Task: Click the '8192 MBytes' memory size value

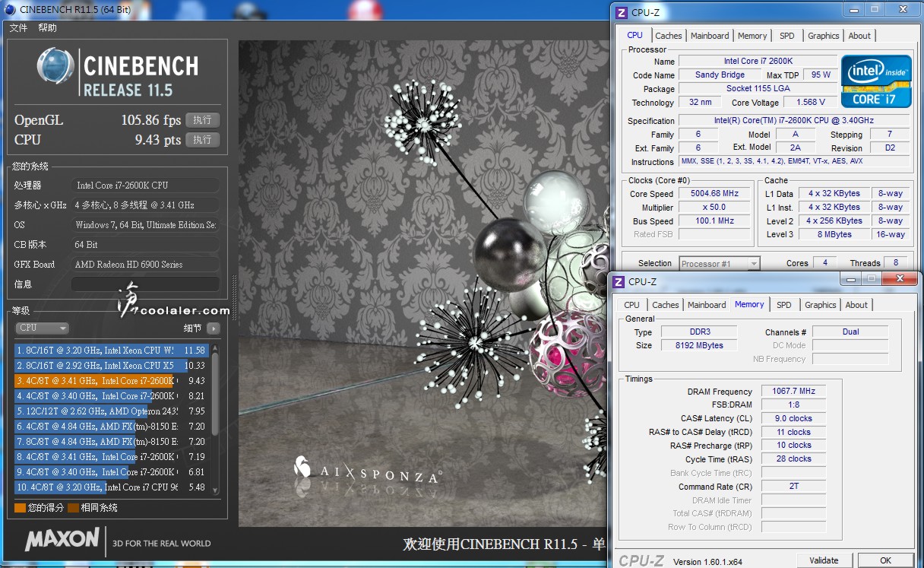Action: (699, 345)
